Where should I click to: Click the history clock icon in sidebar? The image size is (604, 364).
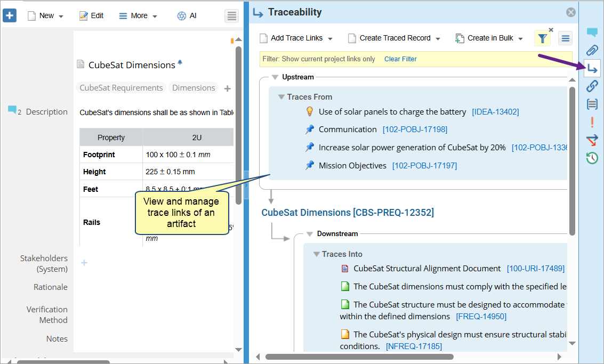click(592, 158)
